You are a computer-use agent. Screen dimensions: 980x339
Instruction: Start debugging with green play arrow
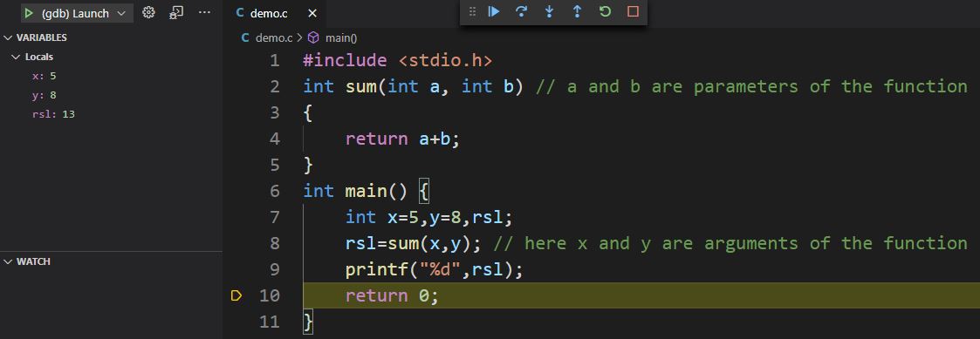pos(28,13)
